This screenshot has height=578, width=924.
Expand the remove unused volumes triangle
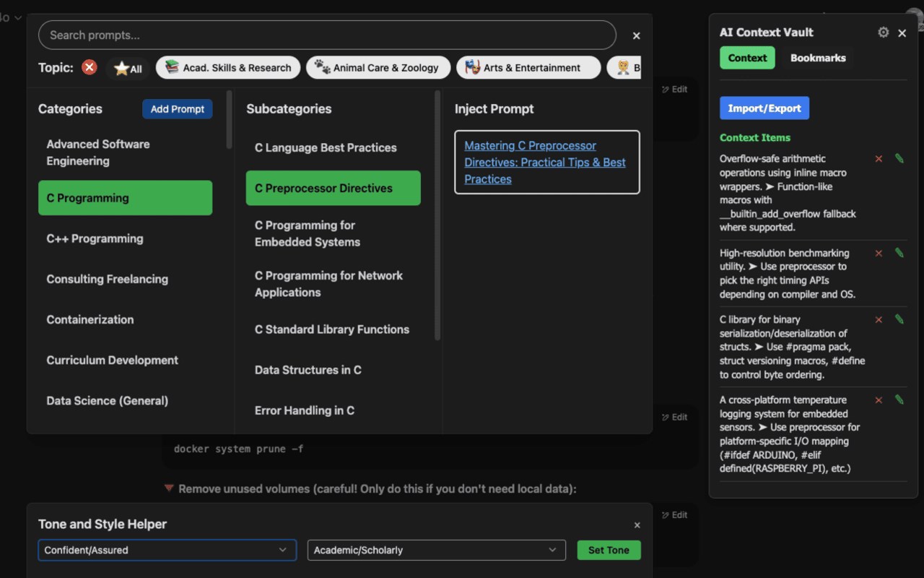coord(169,489)
